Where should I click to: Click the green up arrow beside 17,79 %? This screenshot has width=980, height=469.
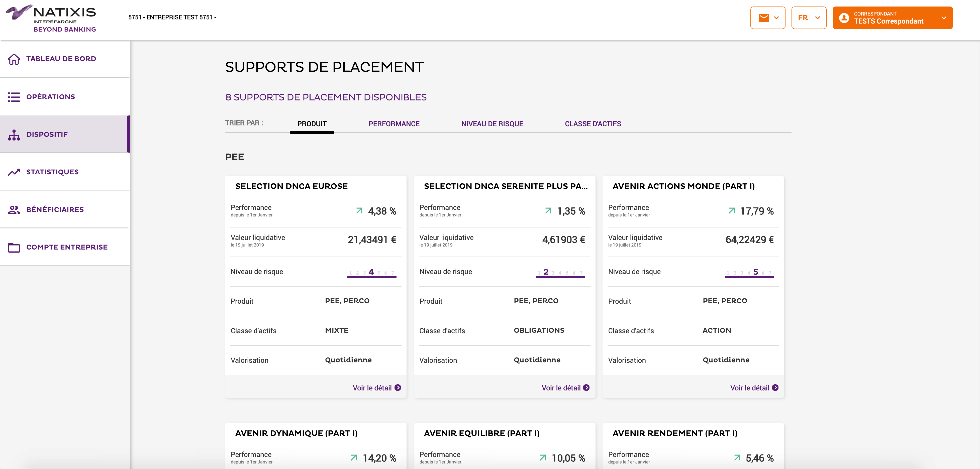(732, 211)
